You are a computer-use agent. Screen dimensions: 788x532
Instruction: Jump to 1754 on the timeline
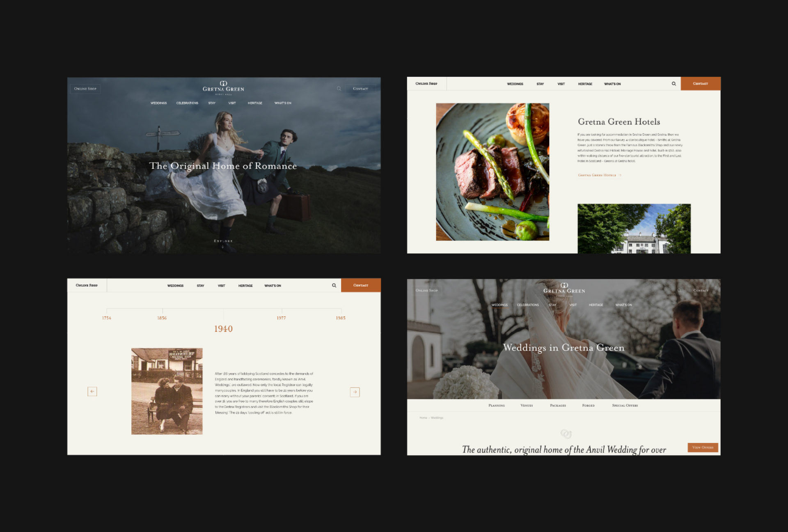[x=107, y=318]
